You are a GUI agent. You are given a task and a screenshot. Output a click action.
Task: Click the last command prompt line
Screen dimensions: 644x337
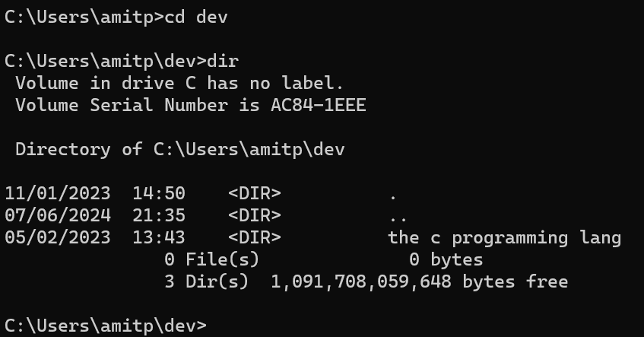(x=105, y=326)
